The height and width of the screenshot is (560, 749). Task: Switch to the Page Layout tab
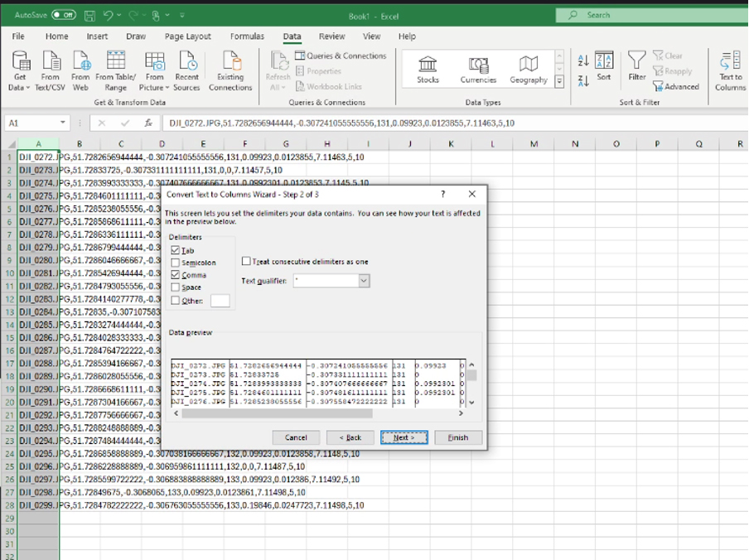188,36
